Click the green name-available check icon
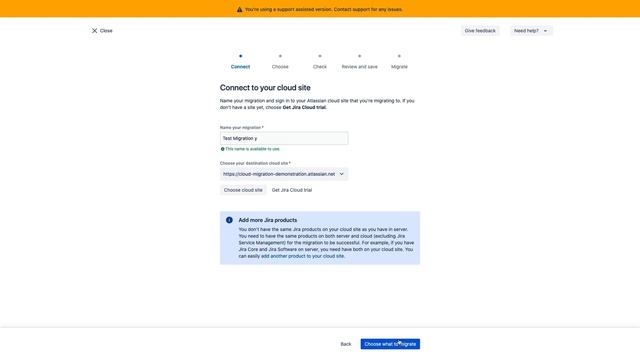 click(222, 149)
